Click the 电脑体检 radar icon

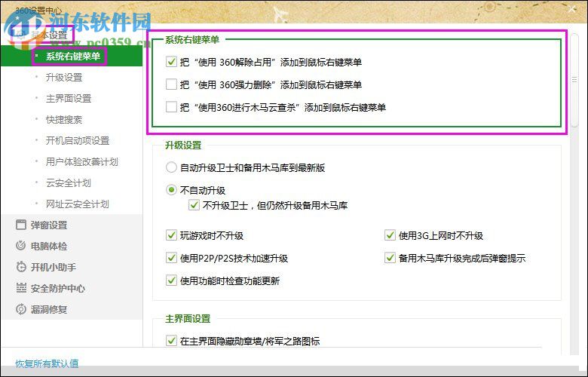21,246
